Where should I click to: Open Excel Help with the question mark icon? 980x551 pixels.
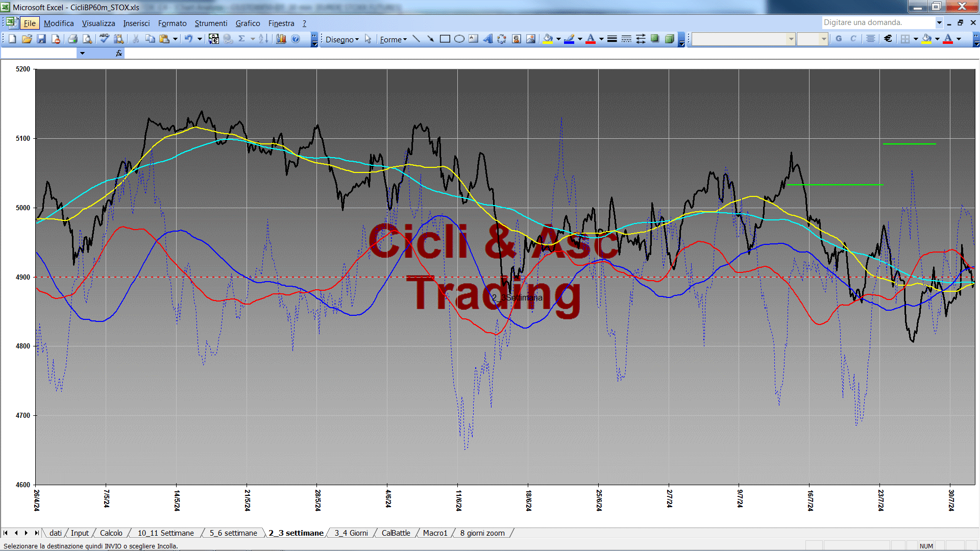pos(296,39)
